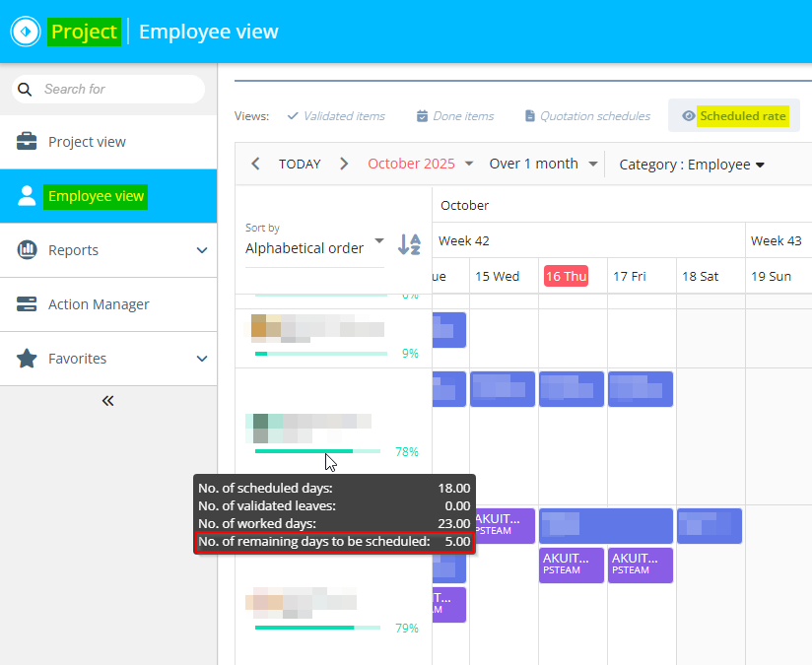Toggle the Validated items view
This screenshot has width=812, height=665.
pyautogui.click(x=336, y=116)
